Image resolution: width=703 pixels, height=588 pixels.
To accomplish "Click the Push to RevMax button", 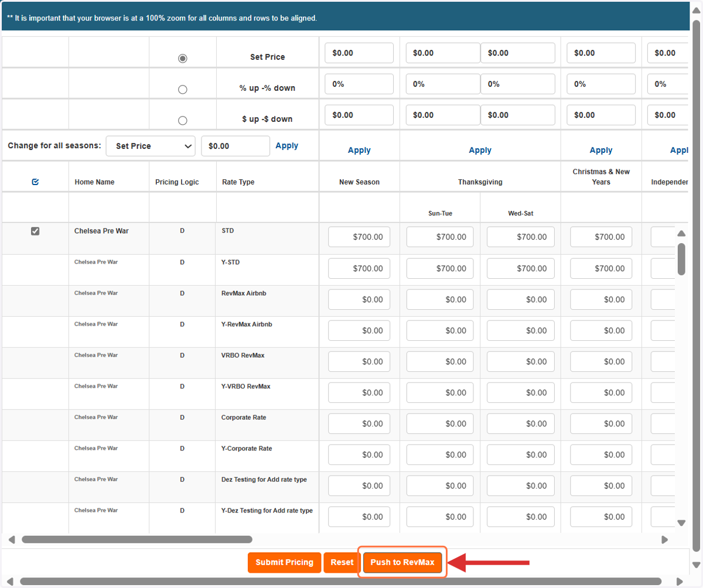I will tap(402, 562).
